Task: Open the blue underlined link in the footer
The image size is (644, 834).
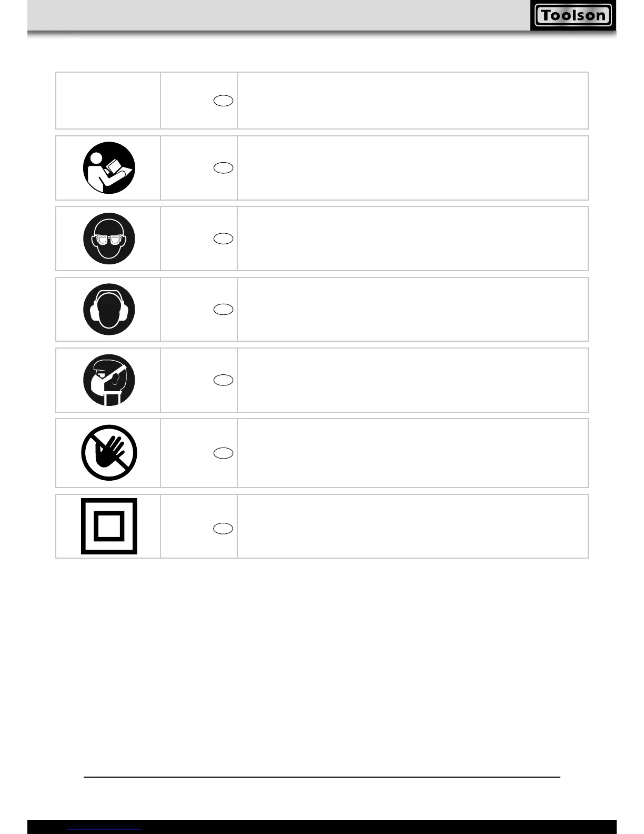Action: click(x=105, y=829)
